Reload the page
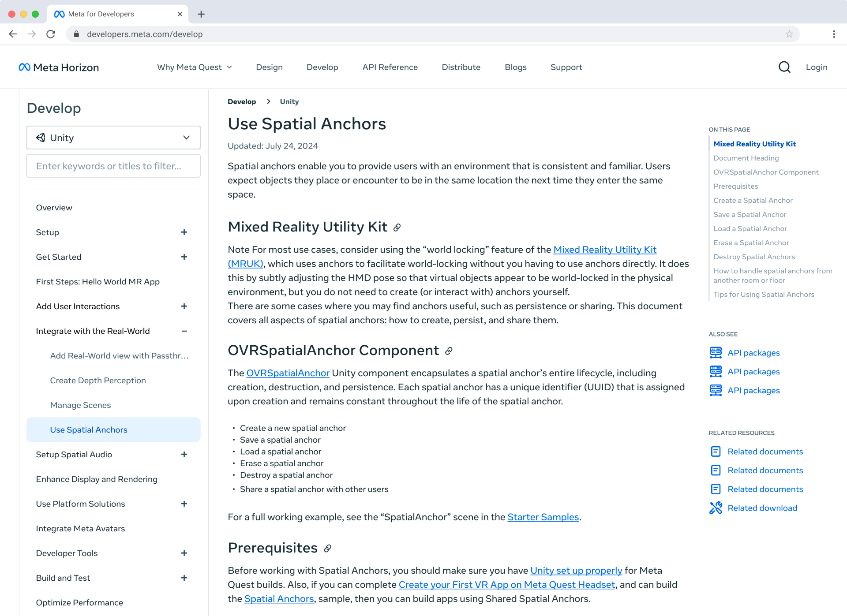 (x=51, y=34)
